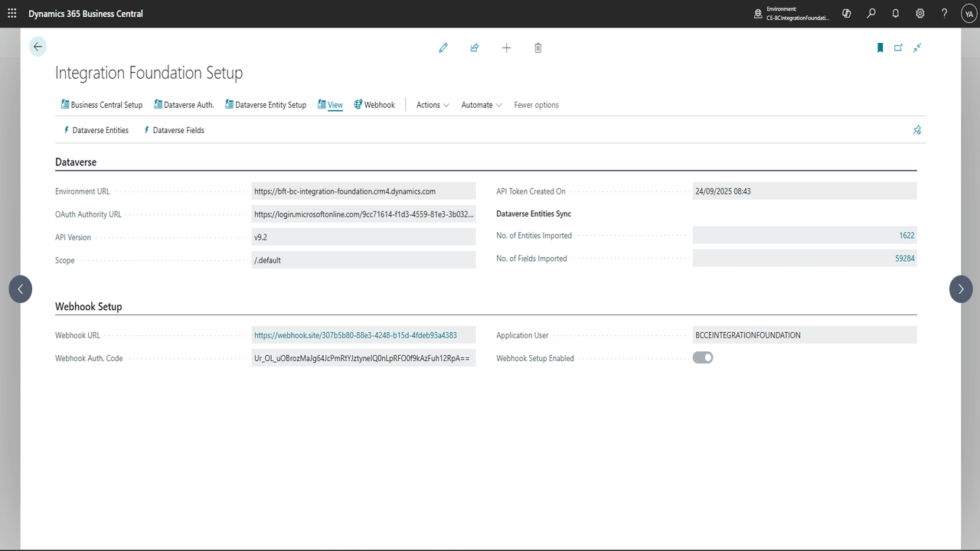980x551 pixels.
Task: Open the 59284 fields imported link
Action: coord(905,259)
